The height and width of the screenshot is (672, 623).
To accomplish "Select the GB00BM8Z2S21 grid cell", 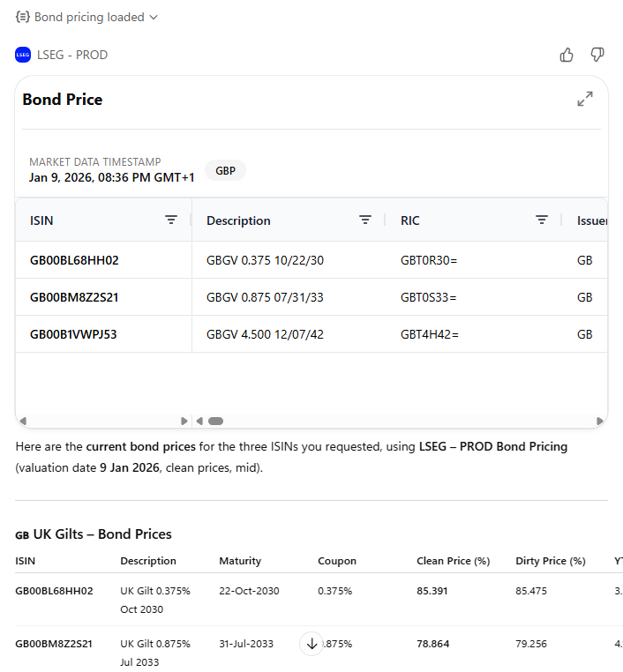I will click(104, 297).
